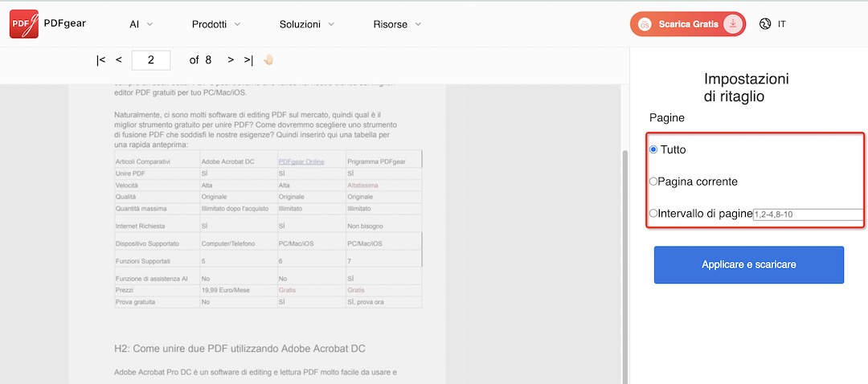Image resolution: width=868 pixels, height=384 pixels.
Task: Click the page range input field
Action: 807,214
